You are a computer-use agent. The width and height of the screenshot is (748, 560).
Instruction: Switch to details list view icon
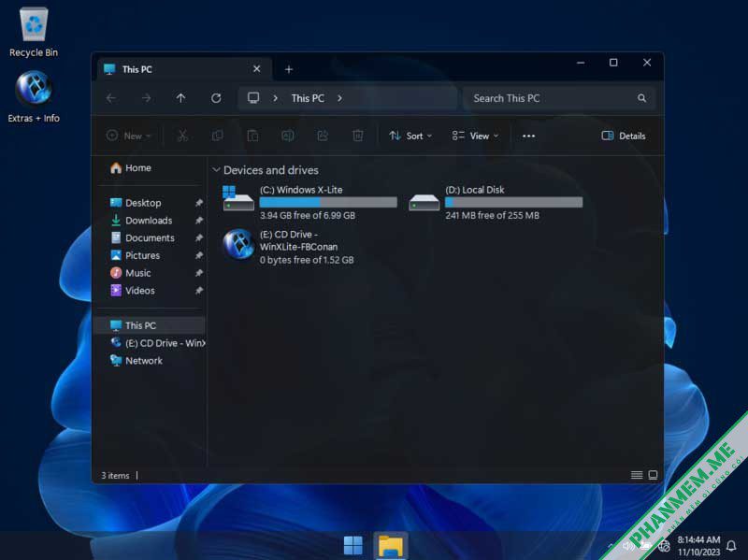[x=637, y=475]
